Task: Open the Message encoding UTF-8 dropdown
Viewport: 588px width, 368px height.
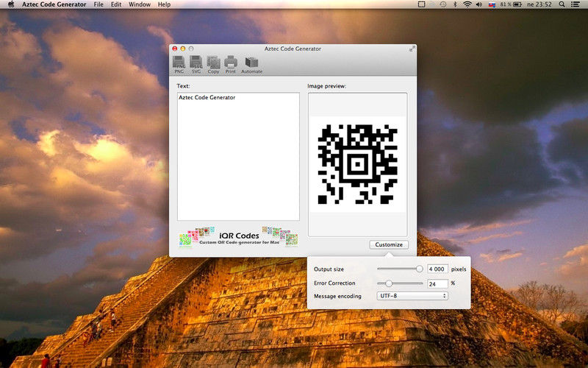Action: pos(412,296)
